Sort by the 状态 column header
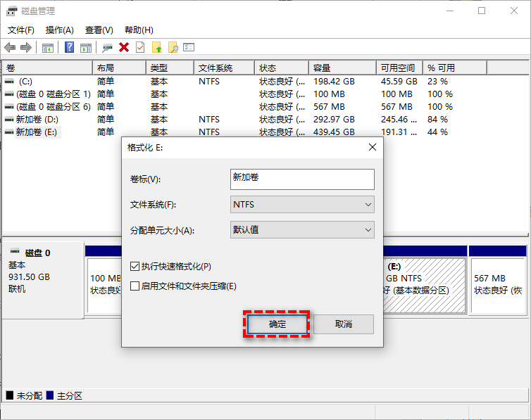This screenshot has height=420, width=531. coord(282,68)
